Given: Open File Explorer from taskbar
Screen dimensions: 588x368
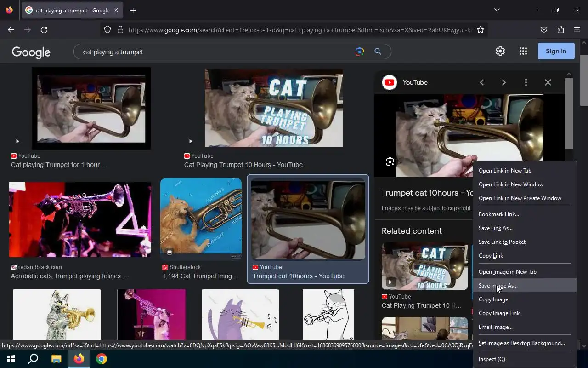Looking at the screenshot, I should [56, 359].
